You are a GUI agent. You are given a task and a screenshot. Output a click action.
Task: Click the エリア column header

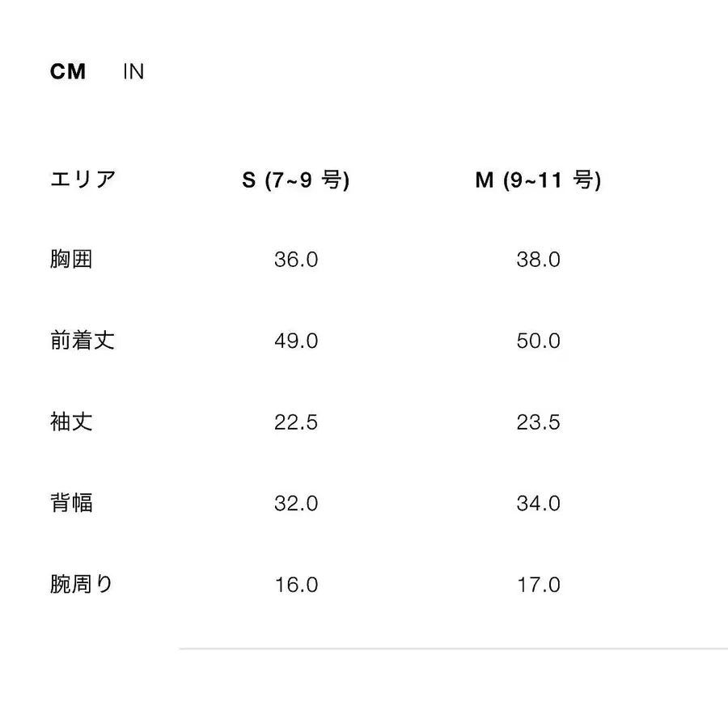click(x=83, y=180)
